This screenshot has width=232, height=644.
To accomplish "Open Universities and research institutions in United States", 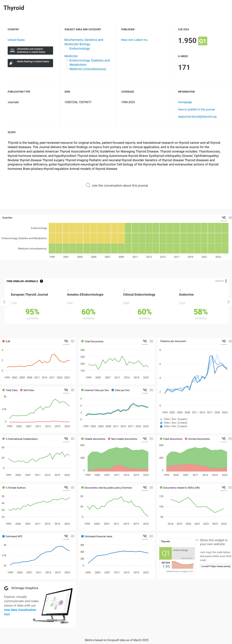I will click(30, 50).
